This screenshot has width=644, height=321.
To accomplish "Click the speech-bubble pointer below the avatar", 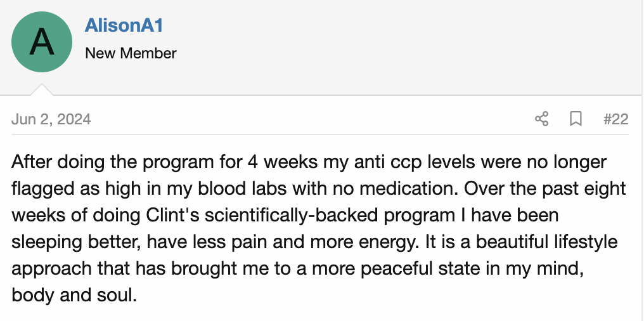I will click(x=42, y=89).
